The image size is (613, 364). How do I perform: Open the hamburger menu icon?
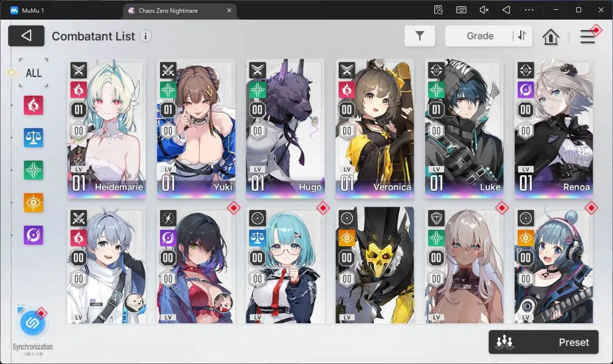coord(587,36)
